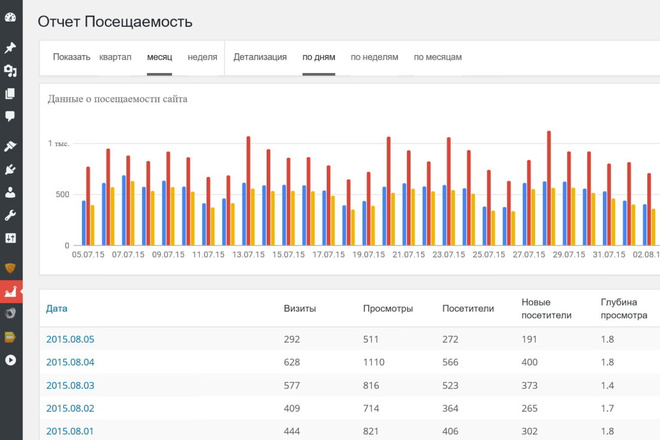The height and width of the screenshot is (440, 660).
Task: Click the 1 тыс. y-axis label
Action: (59, 144)
